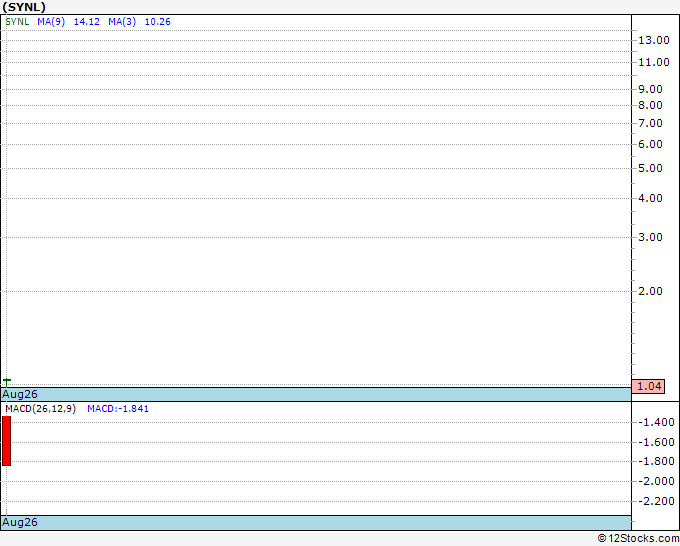The height and width of the screenshot is (546, 680).
Task: Click the 1.04 current price tag
Action: point(648,386)
